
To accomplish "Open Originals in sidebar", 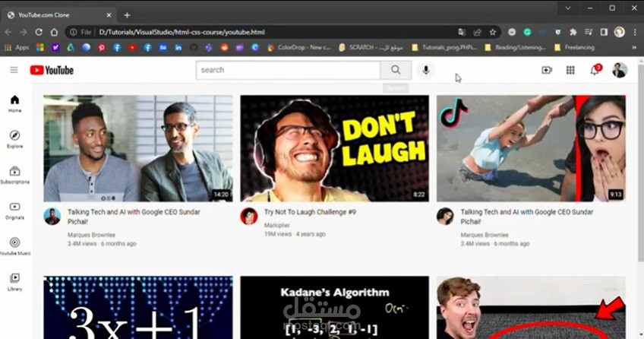I will tap(14, 211).
